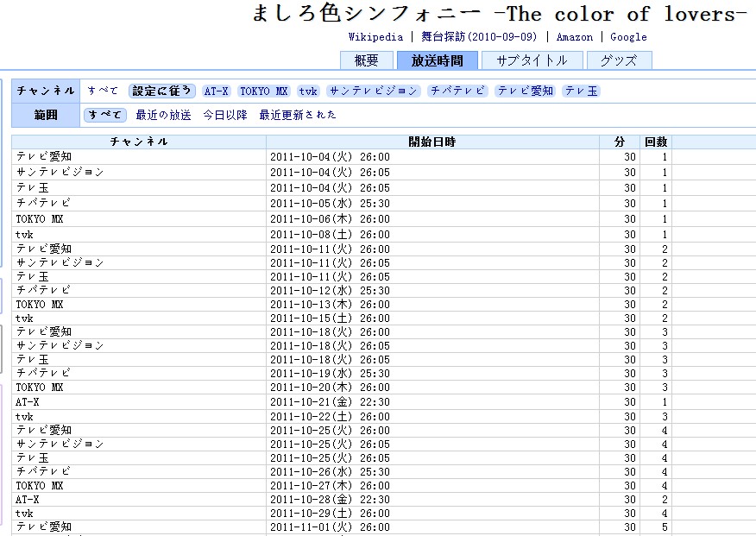Image resolution: width=756 pixels, height=536 pixels.
Task: Select the チバテレビ cell for 2011-10-26
Action: tap(139, 472)
